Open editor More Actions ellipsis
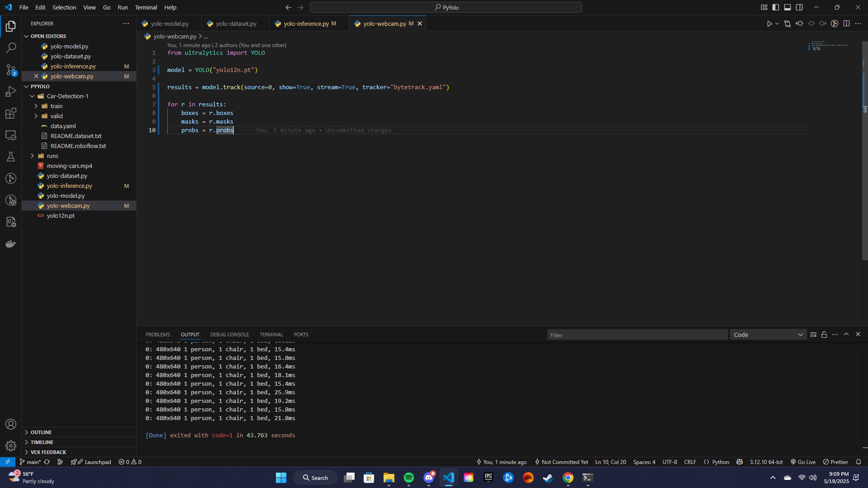Image resolution: width=868 pixels, height=488 pixels. point(858,24)
